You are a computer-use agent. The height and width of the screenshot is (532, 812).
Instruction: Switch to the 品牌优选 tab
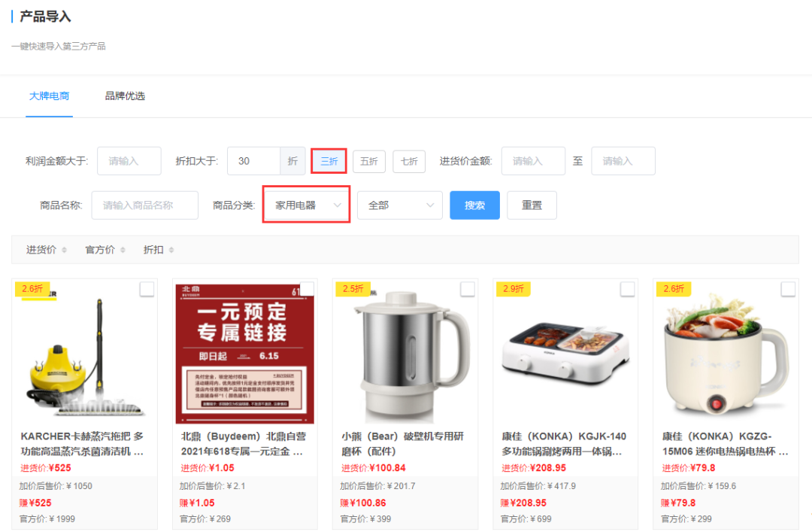[125, 96]
